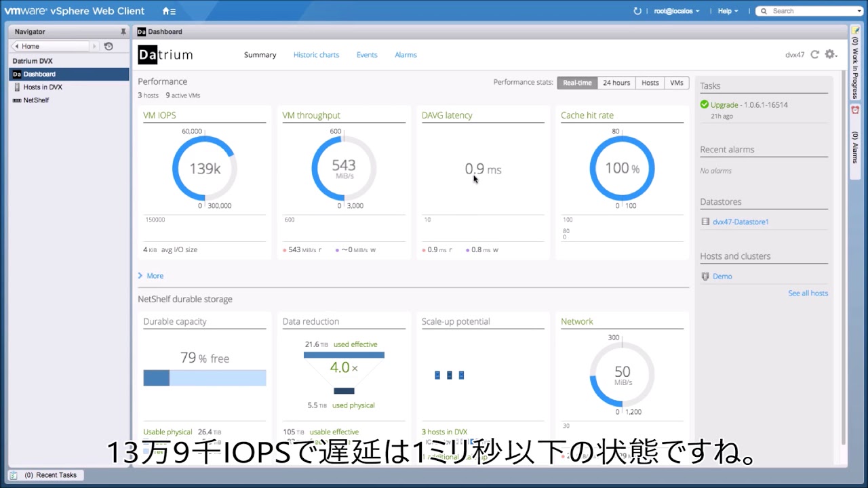Open the root@localos user dropdown

point(677,11)
